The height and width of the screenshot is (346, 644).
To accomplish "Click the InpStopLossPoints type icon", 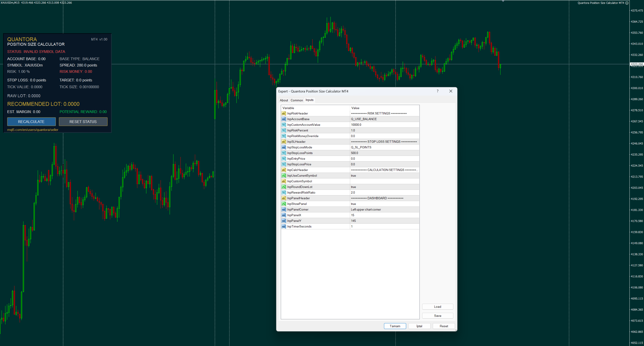I will [283, 153].
